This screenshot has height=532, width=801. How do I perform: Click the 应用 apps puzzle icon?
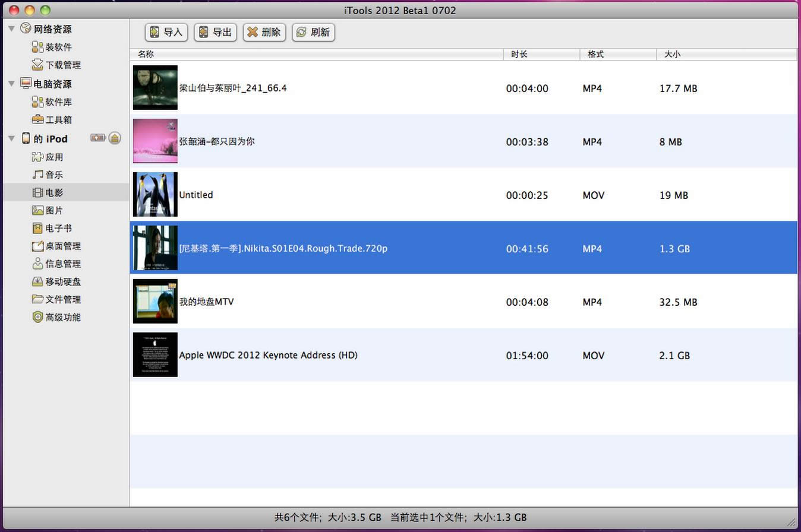tap(37, 157)
